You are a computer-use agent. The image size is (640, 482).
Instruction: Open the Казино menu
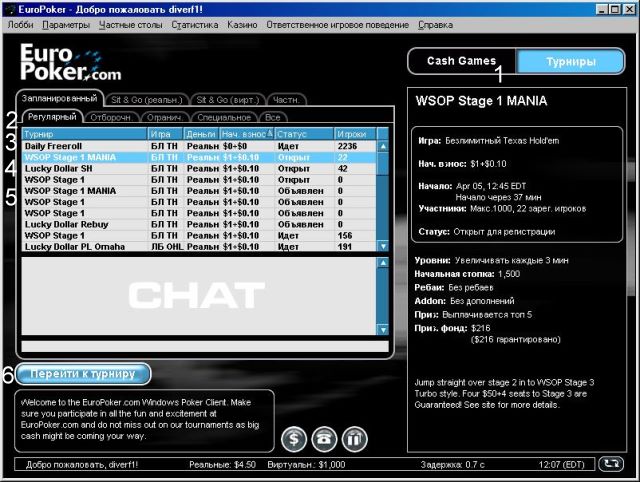[x=242, y=25]
